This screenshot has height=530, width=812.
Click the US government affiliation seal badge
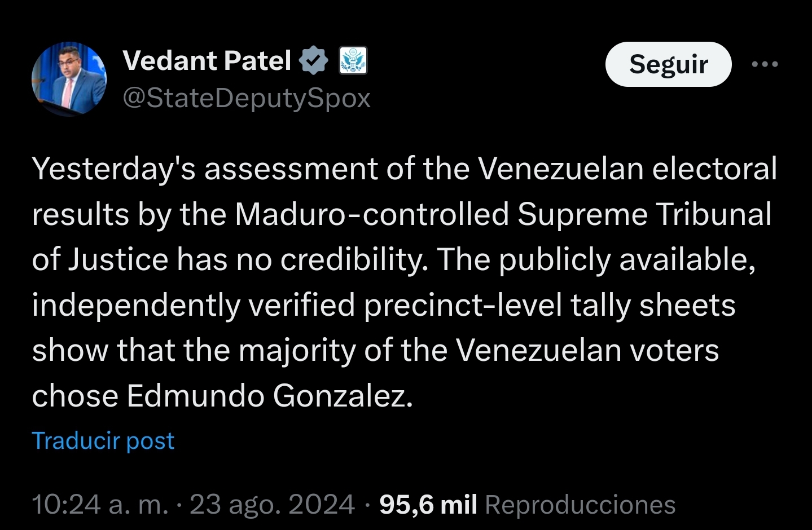[353, 61]
